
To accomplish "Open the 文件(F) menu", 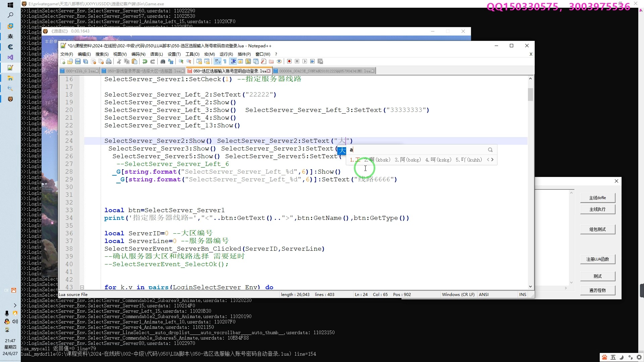I will coord(66,54).
